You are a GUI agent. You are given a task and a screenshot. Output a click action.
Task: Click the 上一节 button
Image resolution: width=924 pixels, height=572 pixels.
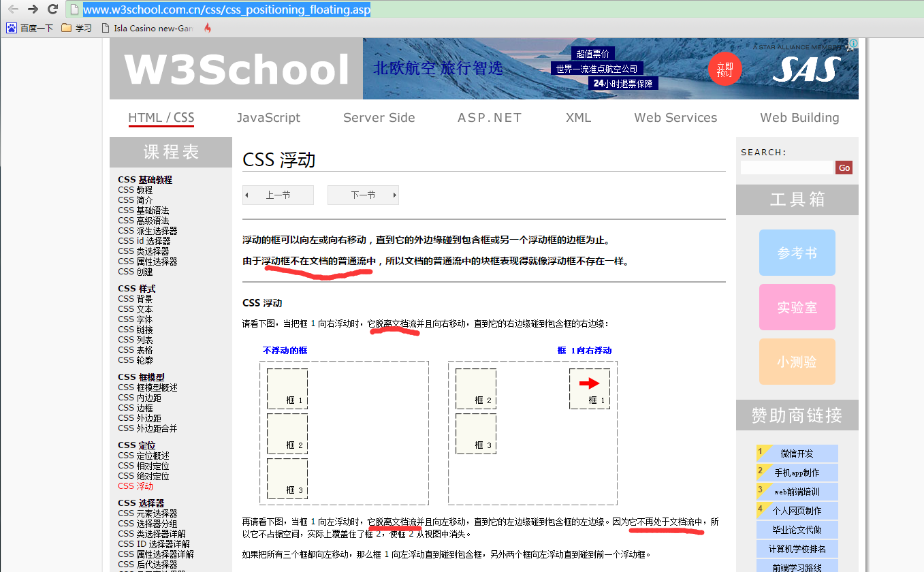[278, 195]
